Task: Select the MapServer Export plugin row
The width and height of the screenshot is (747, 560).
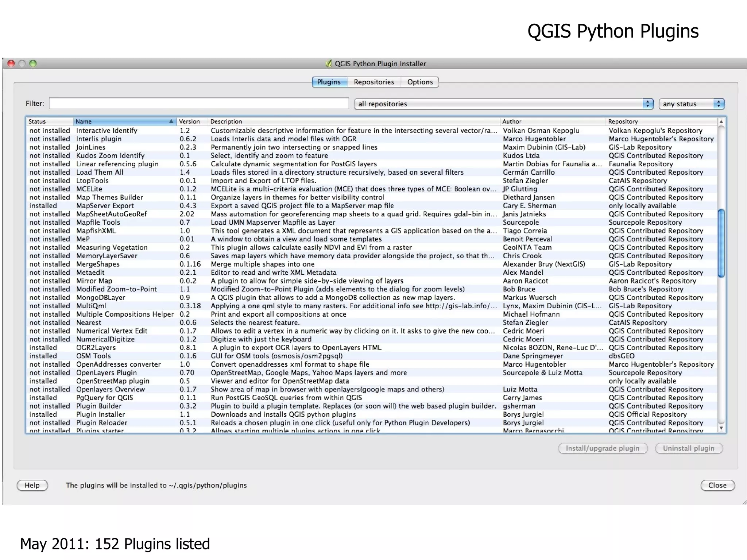Action: pyautogui.click(x=105, y=206)
